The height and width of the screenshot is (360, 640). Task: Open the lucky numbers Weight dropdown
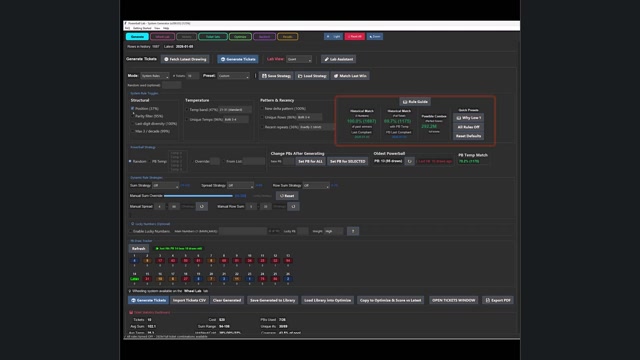(x=334, y=231)
